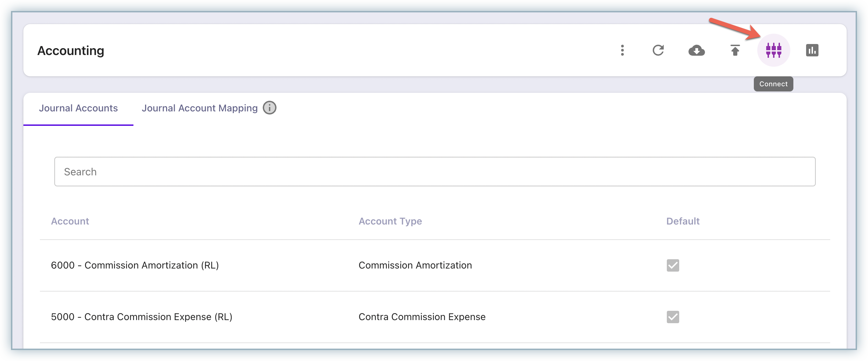
Task: Open the bar chart report icon
Action: coord(812,50)
